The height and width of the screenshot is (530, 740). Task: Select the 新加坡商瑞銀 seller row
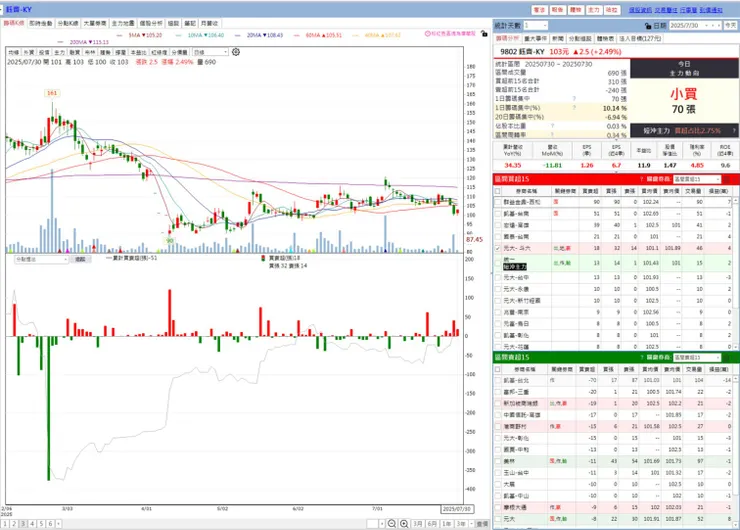614,404
